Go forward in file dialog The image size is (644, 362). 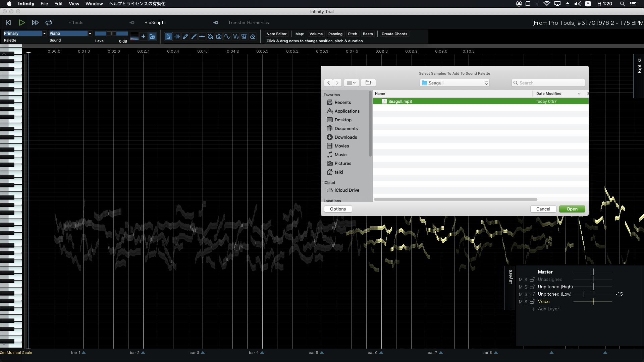click(x=337, y=83)
